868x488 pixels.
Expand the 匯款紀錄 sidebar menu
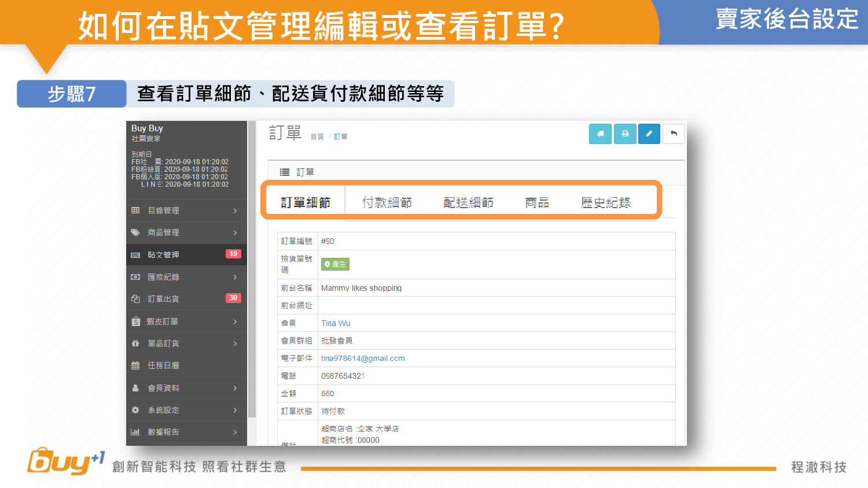tap(185, 277)
